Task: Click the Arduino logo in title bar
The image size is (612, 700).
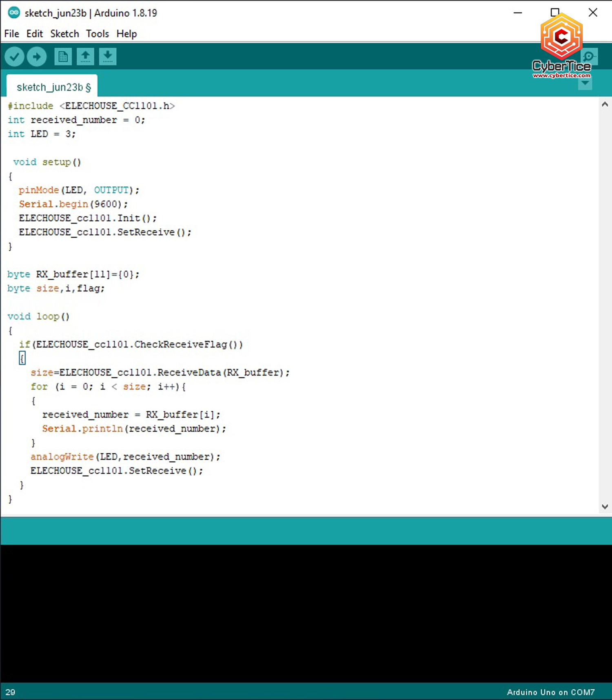Action: (x=14, y=13)
